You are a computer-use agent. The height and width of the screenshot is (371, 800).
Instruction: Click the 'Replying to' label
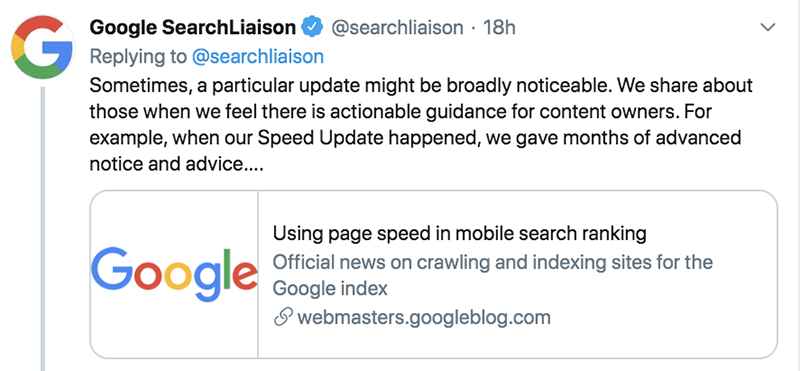click(138, 57)
